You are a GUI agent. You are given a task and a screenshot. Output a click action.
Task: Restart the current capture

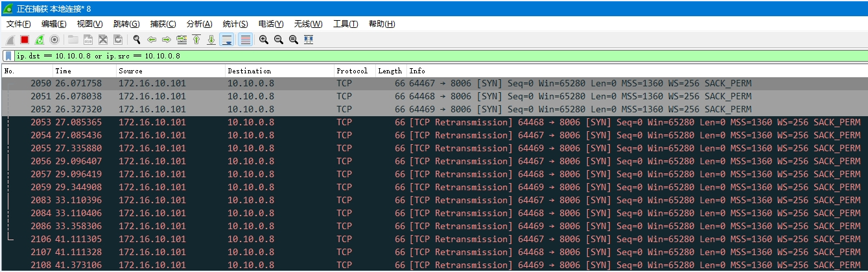pos(40,40)
